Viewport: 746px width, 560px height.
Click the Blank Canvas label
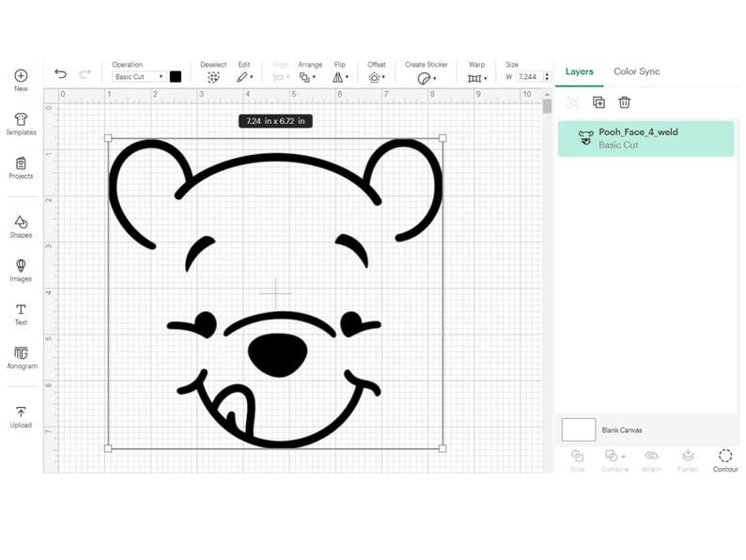(x=621, y=430)
